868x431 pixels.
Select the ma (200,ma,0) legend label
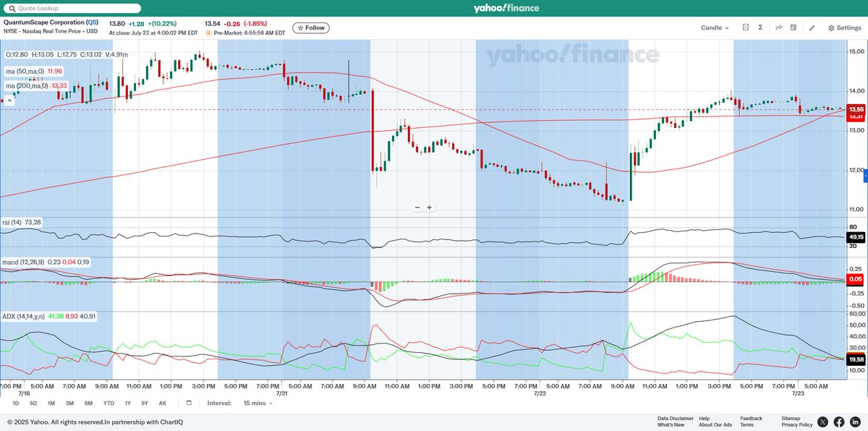coord(27,86)
